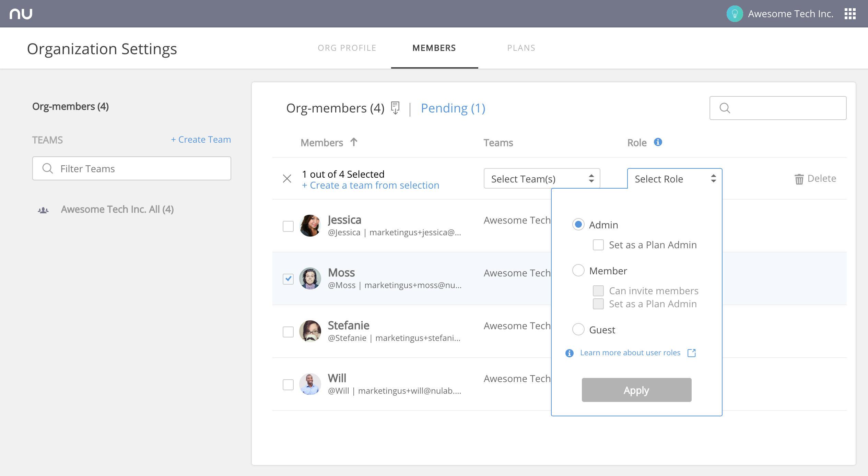Check the box for Will
The width and height of the screenshot is (868, 476).
[288, 385]
